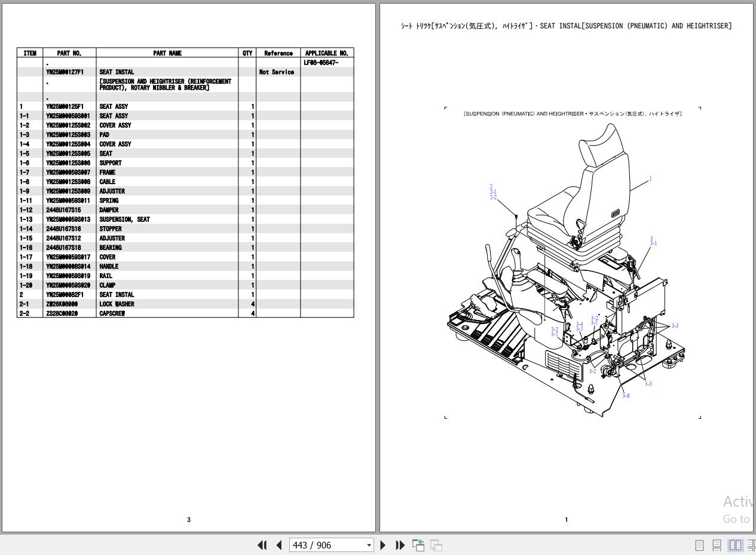The width and height of the screenshot is (756, 555).
Task: Click the HANDLE part name
Action: click(x=109, y=267)
